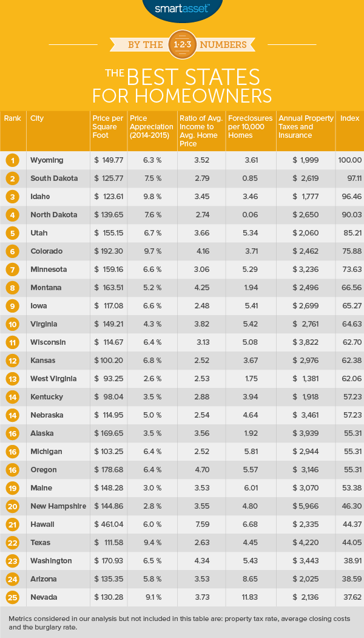Click the rank 25 circle badge
Image resolution: width=364 pixels, height=638 pixels.
pos(12,597)
